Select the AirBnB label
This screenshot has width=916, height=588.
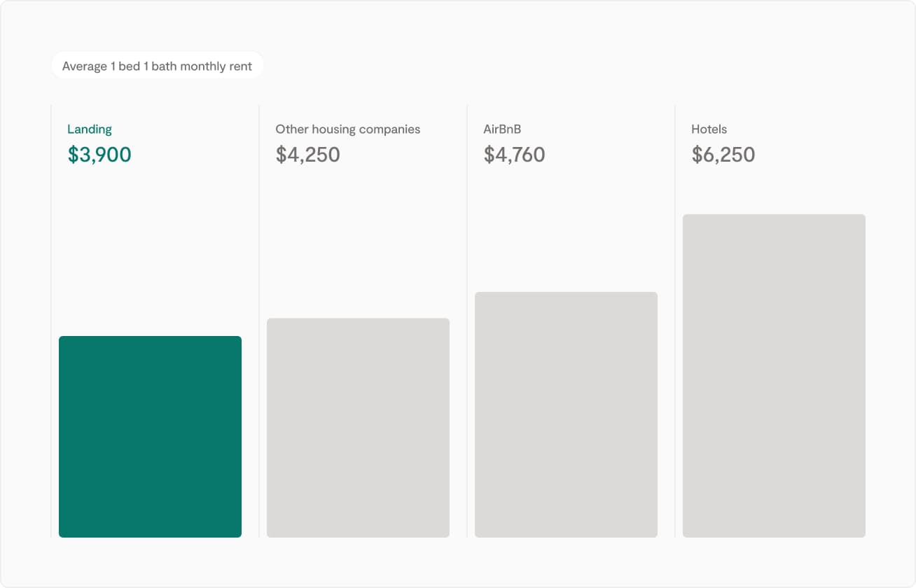tap(502, 129)
